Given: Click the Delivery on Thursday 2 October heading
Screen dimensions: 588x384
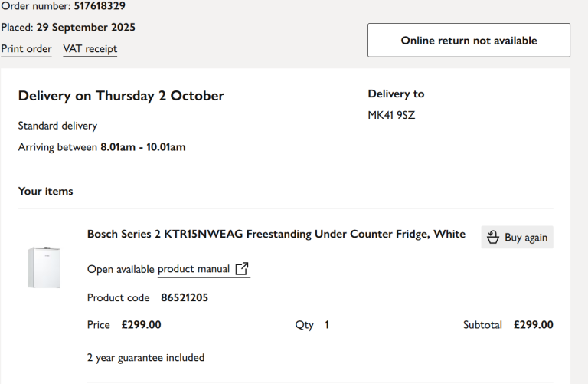Looking at the screenshot, I should point(121,96).
